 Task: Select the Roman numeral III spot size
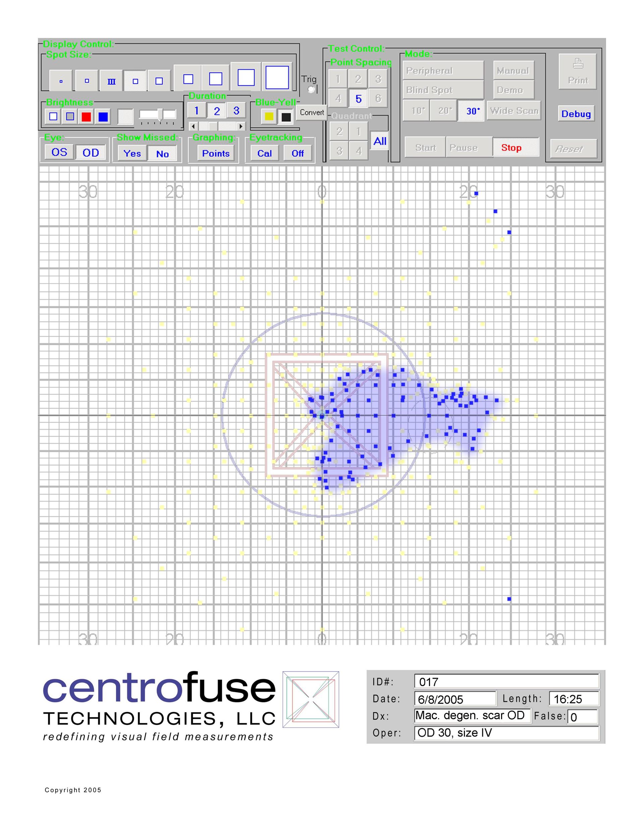pos(111,81)
